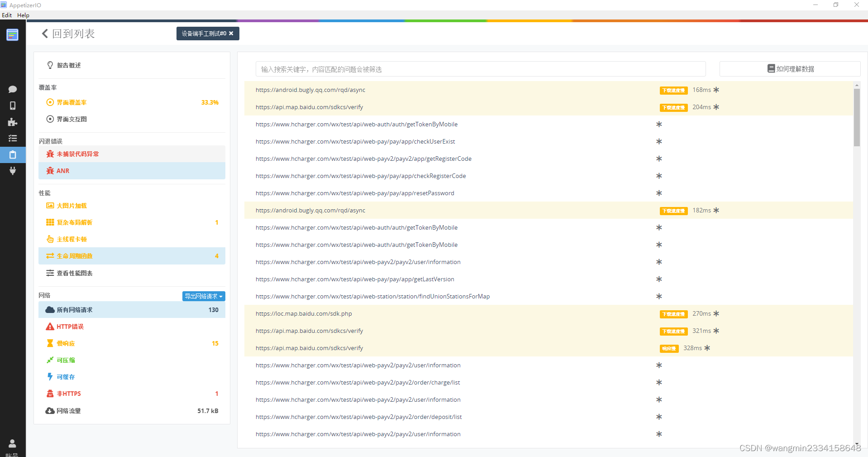Click the hourglass icon beside 慢响应
The width and height of the screenshot is (868, 457).
(x=50, y=343)
